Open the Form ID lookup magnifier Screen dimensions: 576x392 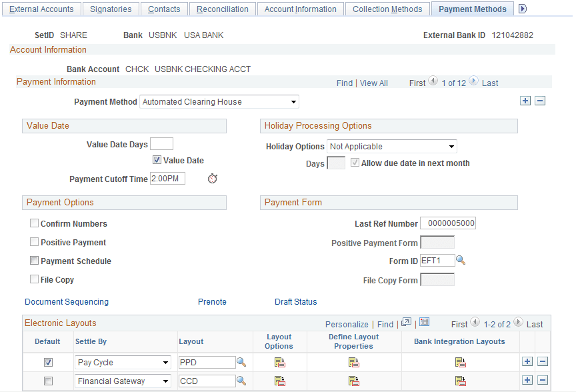[461, 260]
